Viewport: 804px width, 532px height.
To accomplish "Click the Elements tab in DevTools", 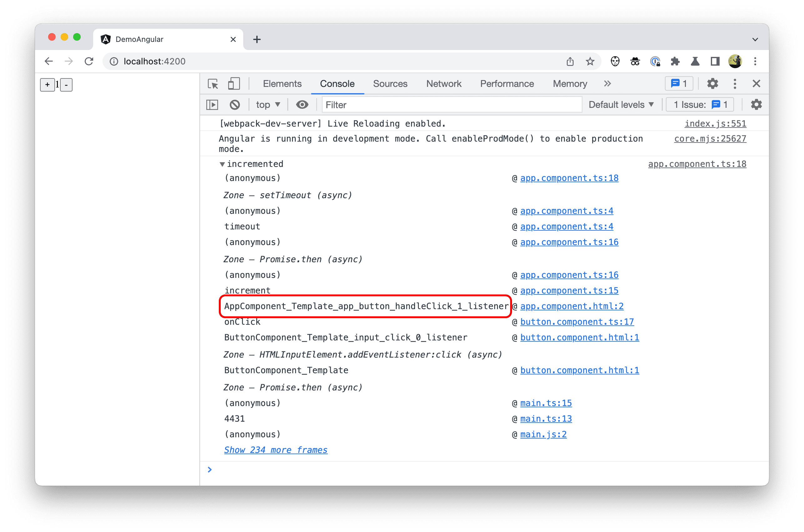I will coord(283,84).
